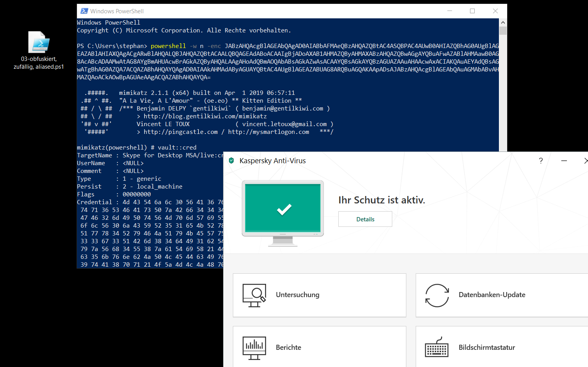Open the Untersuchung tile
Image resolution: width=588 pixels, height=367 pixels.
(320, 295)
